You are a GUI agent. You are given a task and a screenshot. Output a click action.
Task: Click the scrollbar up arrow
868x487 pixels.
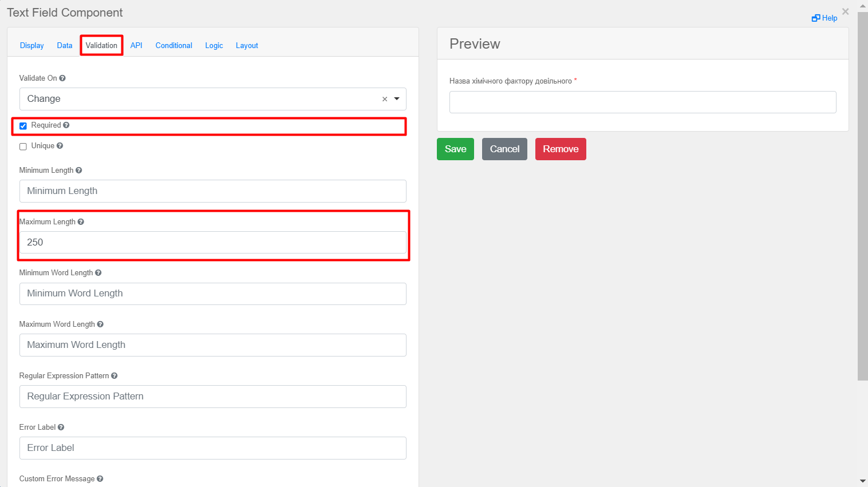tap(863, 5)
